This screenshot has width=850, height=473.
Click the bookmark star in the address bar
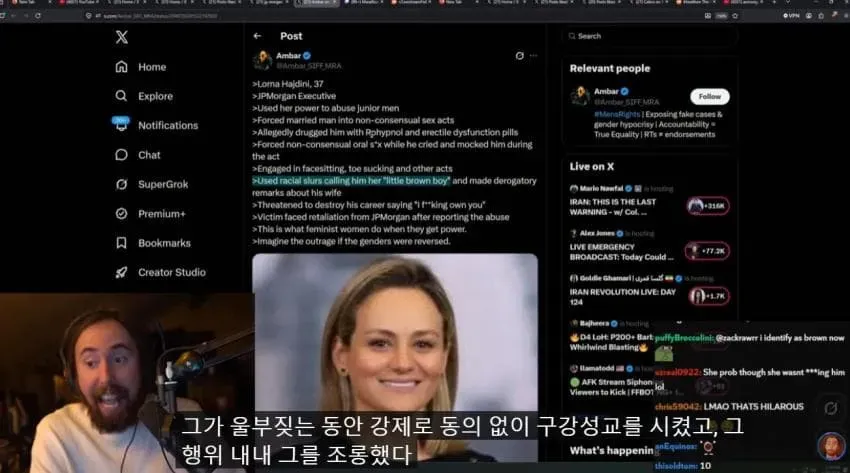(735, 16)
